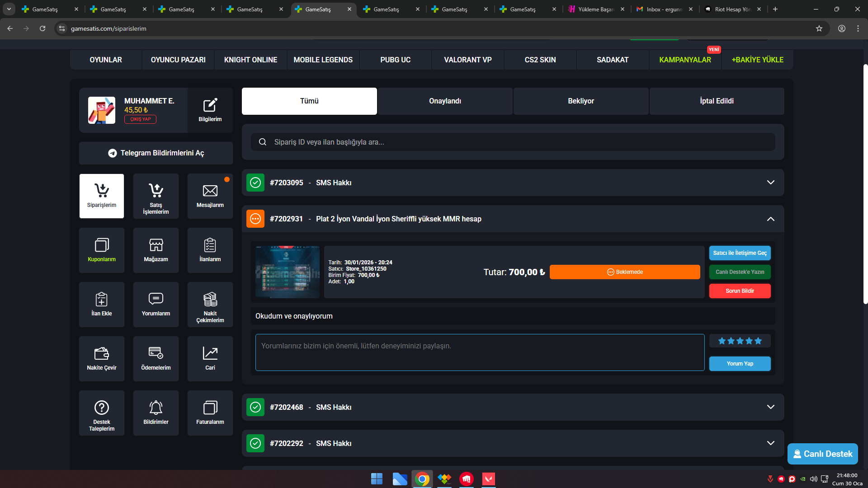This screenshot has width=868, height=488.
Task: Focus the Sipariş ID search field
Action: (x=513, y=142)
